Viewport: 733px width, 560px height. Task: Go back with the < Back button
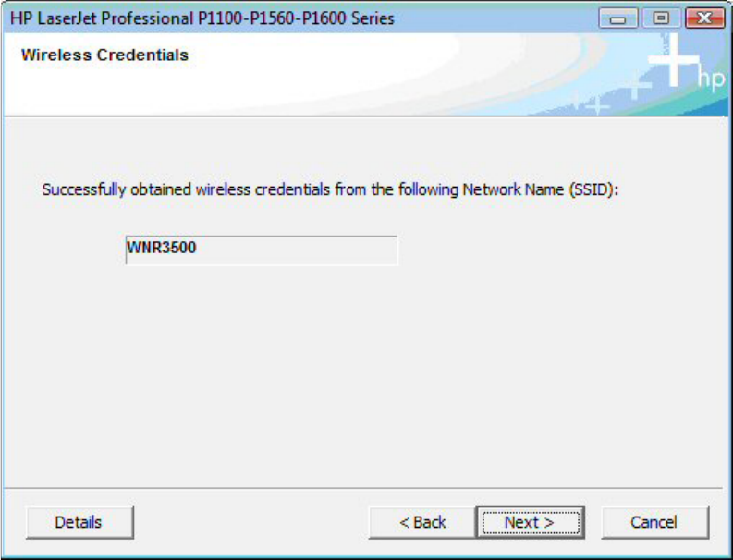click(x=422, y=522)
